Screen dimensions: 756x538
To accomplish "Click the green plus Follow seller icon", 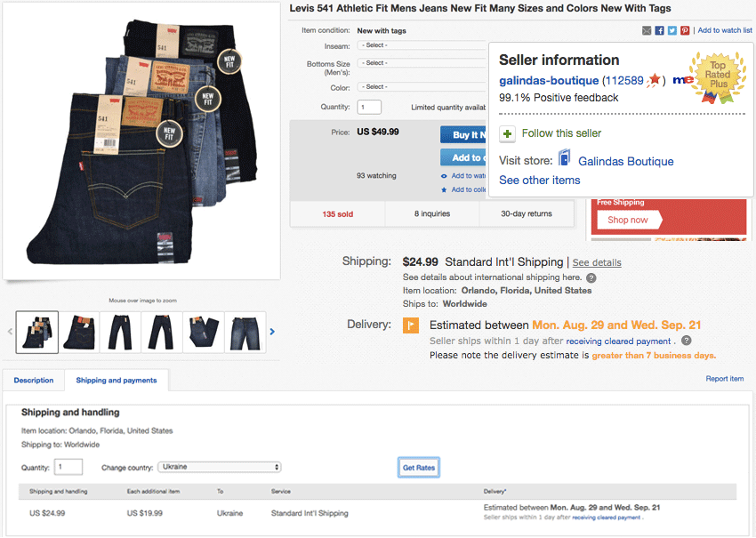I will [x=507, y=133].
